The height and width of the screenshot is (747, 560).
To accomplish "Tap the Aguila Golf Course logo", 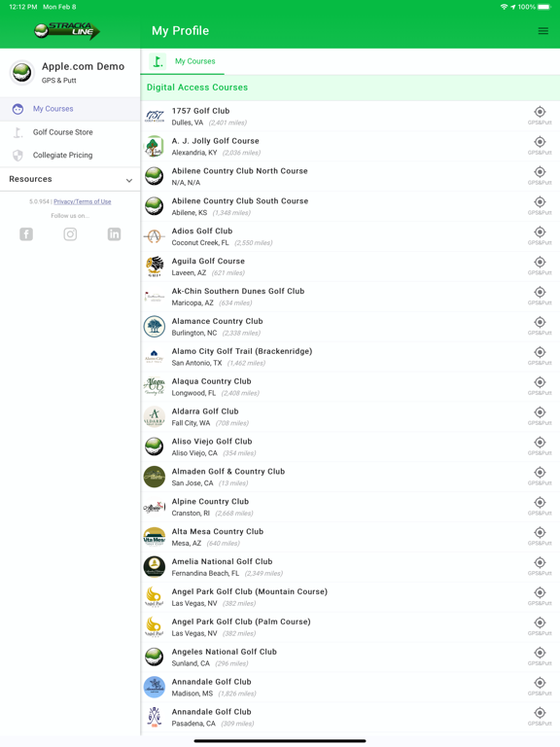I will 155,266.
